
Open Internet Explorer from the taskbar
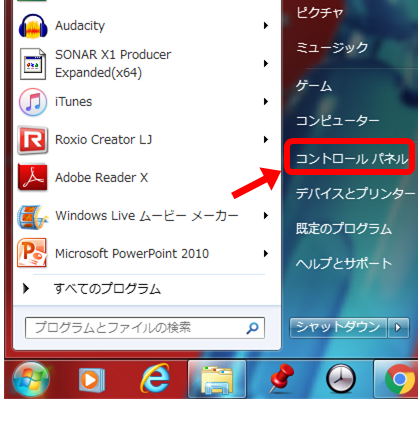(x=155, y=379)
